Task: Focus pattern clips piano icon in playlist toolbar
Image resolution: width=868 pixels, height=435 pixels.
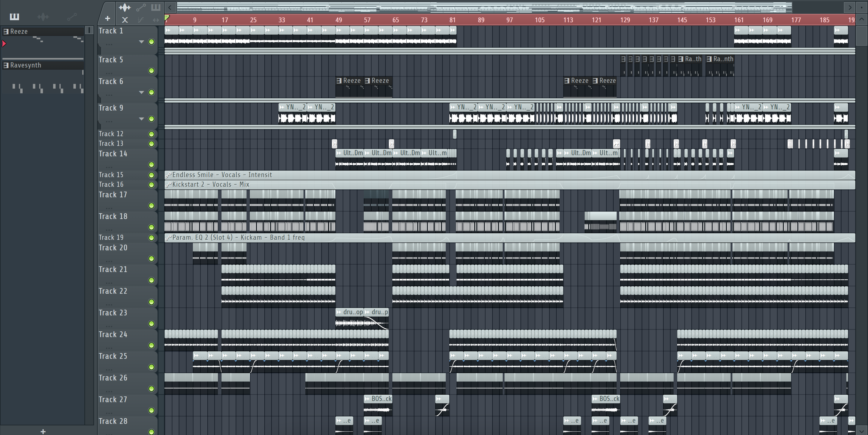Action: [x=156, y=7]
